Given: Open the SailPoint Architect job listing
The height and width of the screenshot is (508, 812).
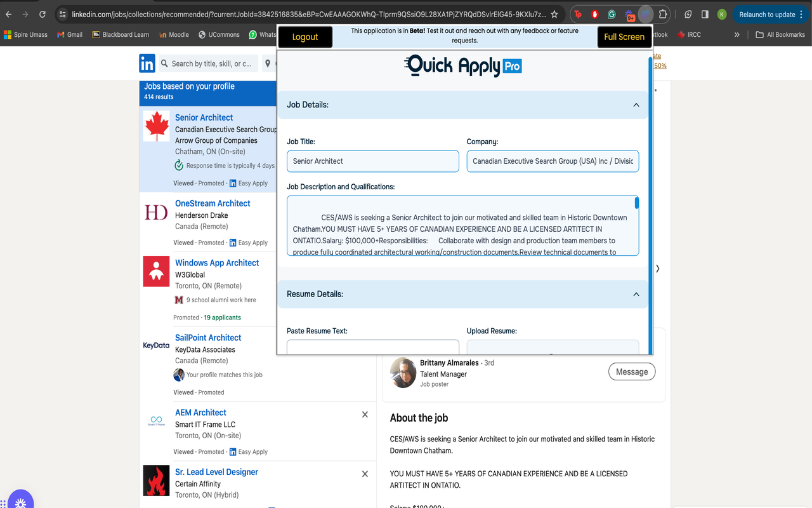Looking at the screenshot, I should (x=208, y=337).
